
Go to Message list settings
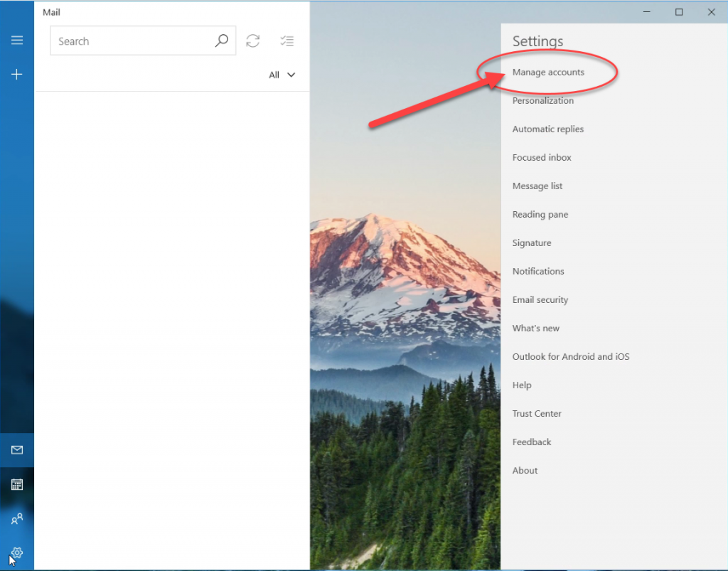[x=537, y=186]
